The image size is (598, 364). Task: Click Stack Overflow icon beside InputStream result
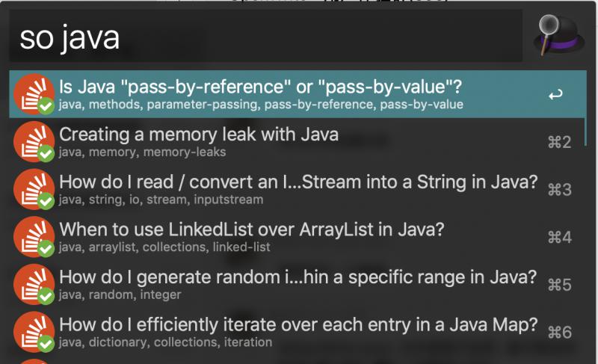tap(34, 189)
